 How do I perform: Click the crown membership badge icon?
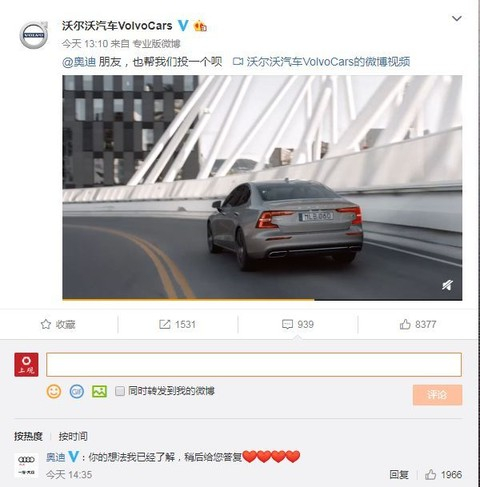pyautogui.click(x=200, y=26)
